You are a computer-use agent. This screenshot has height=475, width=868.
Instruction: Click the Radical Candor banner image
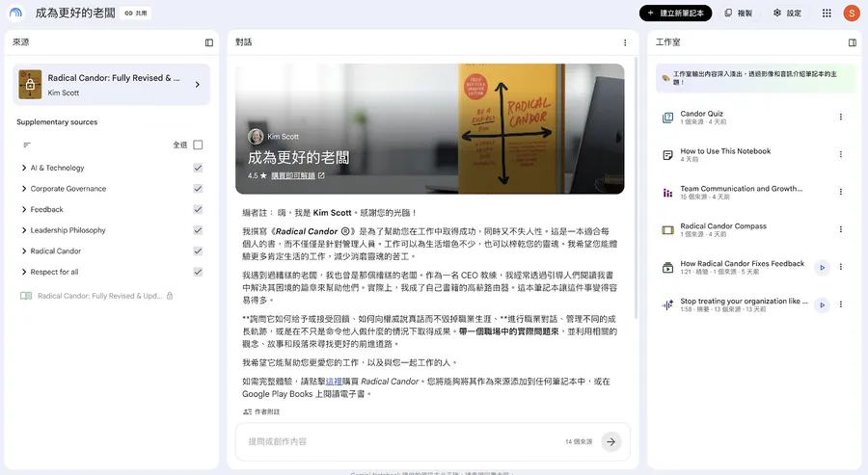point(429,129)
